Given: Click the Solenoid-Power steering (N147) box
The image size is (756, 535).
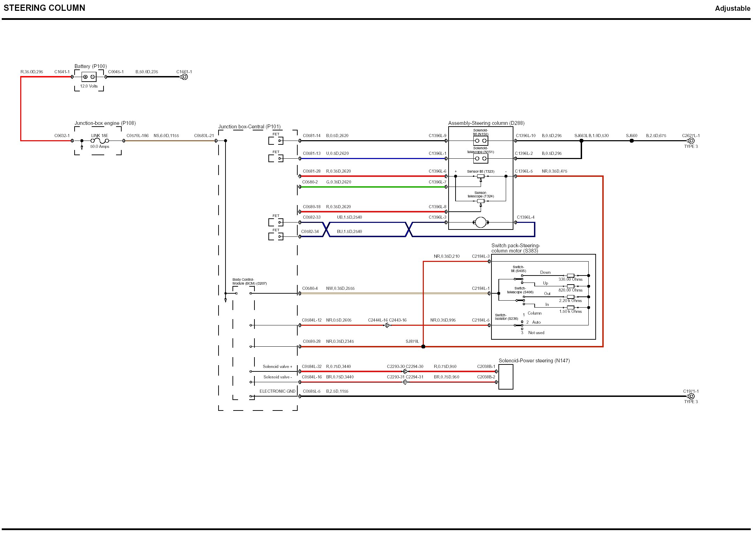Looking at the screenshot, I should (506, 377).
